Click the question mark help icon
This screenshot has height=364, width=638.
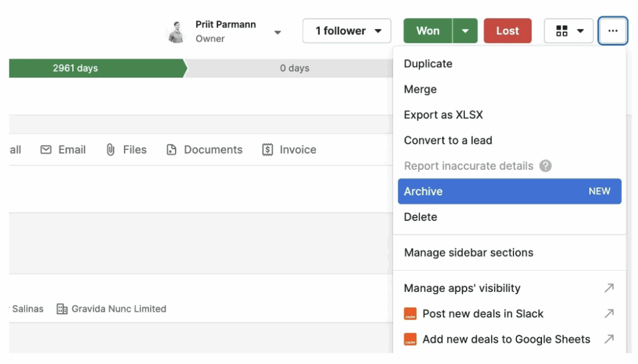(545, 166)
